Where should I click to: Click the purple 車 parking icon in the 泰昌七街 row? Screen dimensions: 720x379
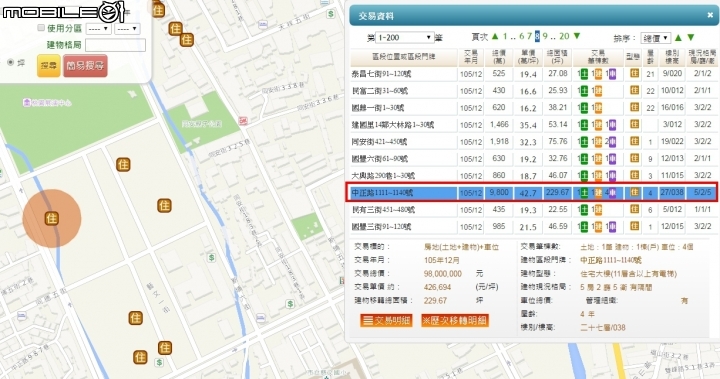(x=612, y=74)
